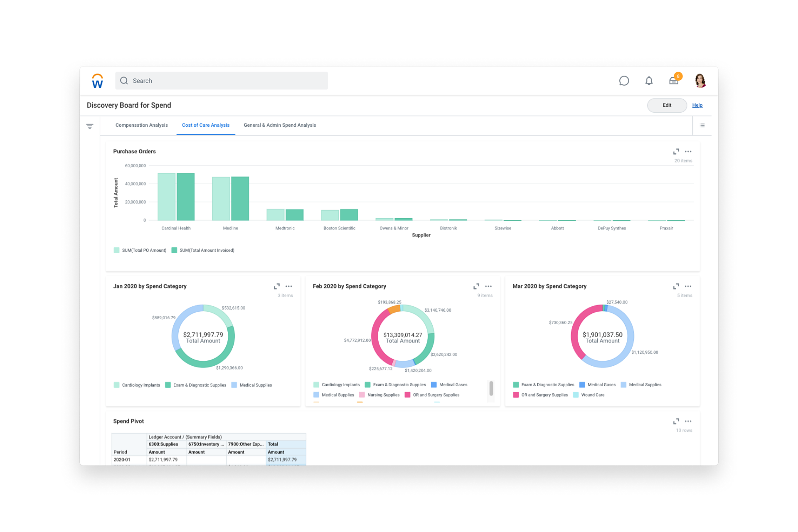Open the filter panel icon on the left
Viewport: 798px width, 532px height.
point(90,126)
